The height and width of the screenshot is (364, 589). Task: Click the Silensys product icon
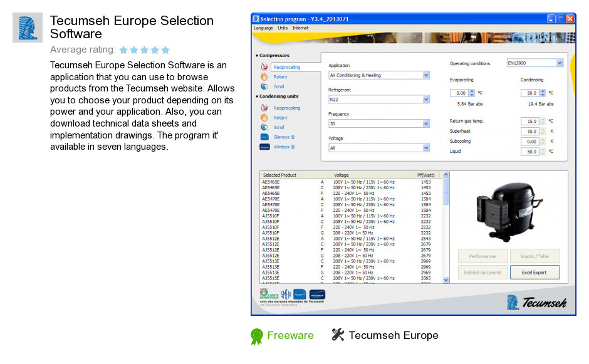264,137
